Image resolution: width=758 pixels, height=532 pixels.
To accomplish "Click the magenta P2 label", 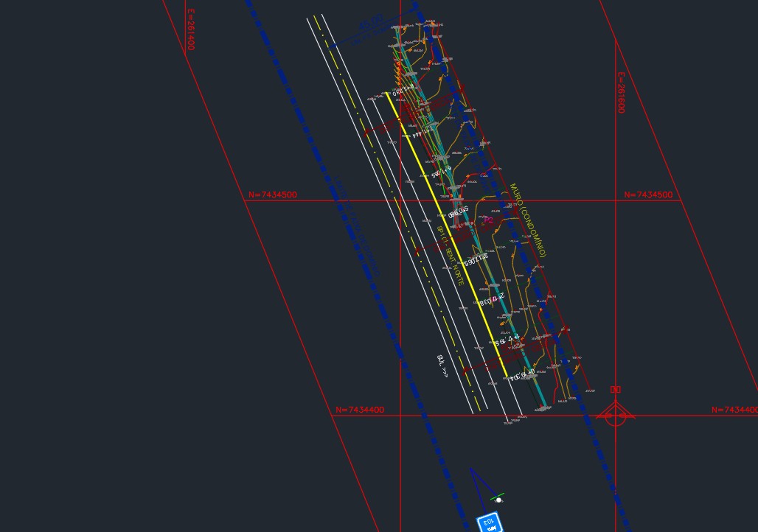I will coord(488,220).
